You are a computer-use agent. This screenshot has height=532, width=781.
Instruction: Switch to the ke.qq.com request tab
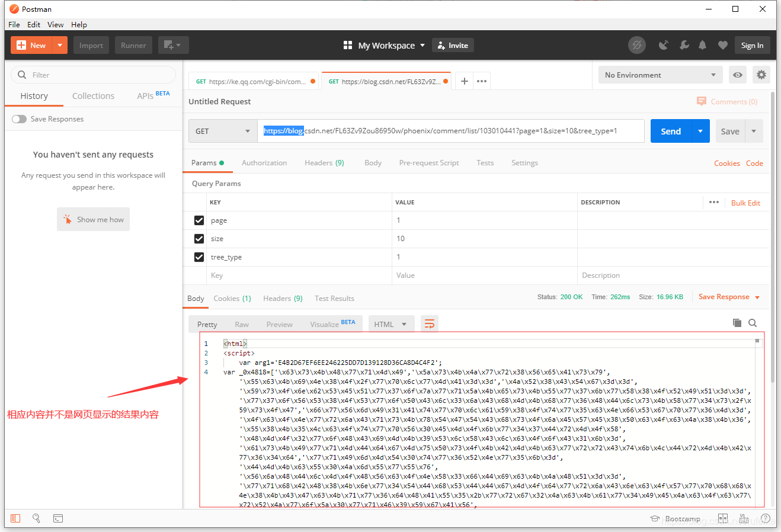pyautogui.click(x=254, y=82)
